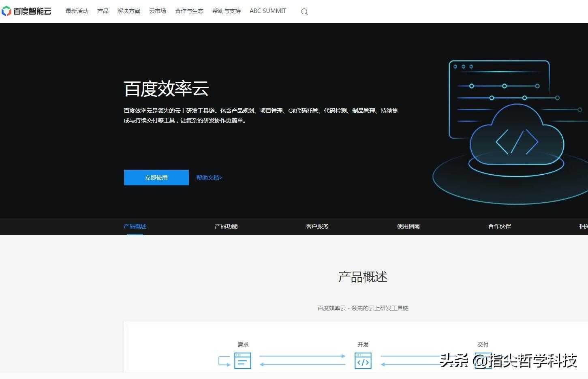The image size is (588, 379).
Task: Open the 帮助与支持 menu
Action: tap(227, 11)
